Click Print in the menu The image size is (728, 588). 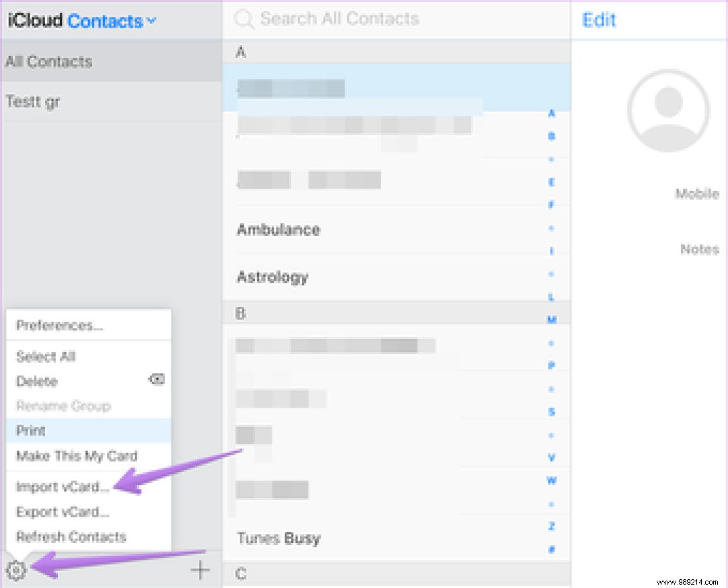coord(30,431)
